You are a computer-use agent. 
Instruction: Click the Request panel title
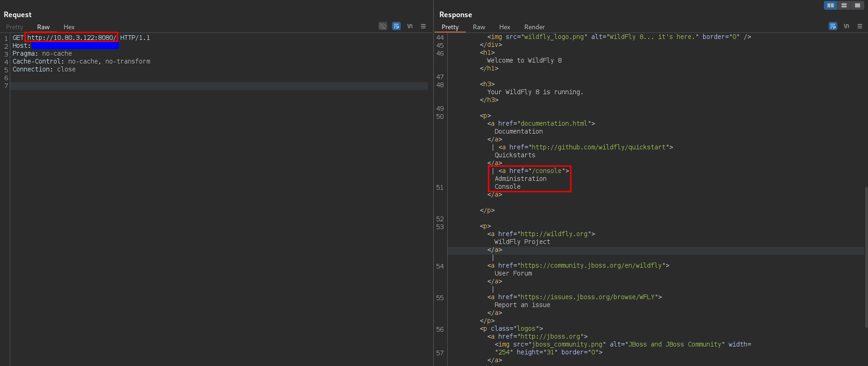tap(18, 14)
